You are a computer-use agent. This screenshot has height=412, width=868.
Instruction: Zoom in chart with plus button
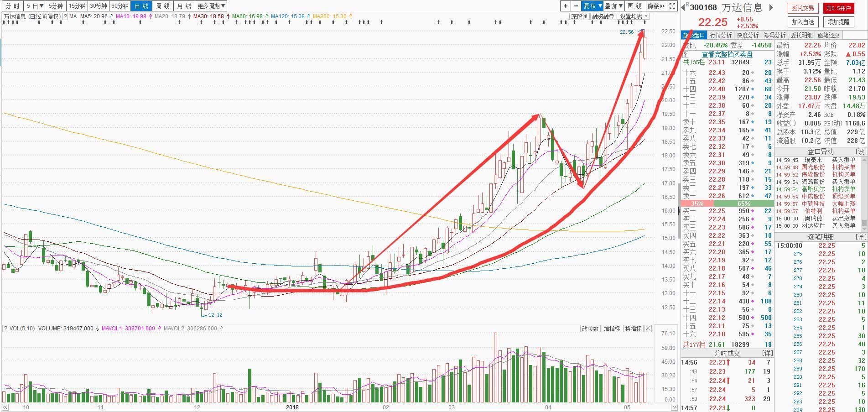click(x=566, y=6)
